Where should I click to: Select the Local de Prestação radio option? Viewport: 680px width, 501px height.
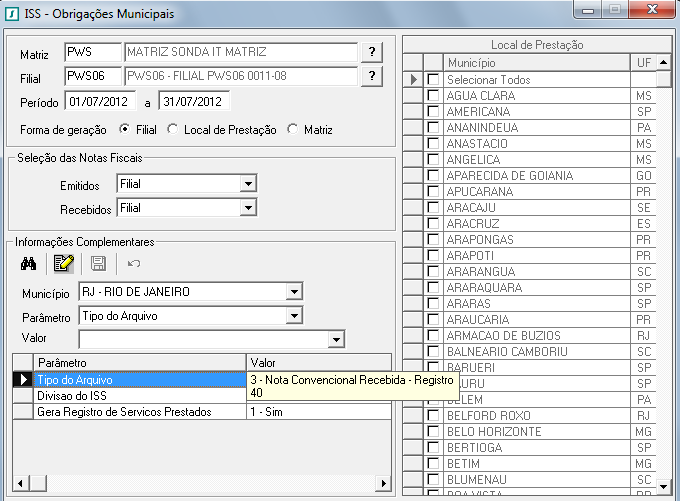[x=173, y=129]
